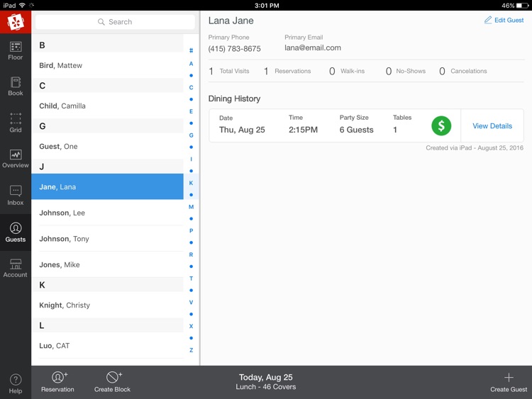The image size is (532, 399).
Task: Tap the Wi-Fi icon in status bar
Action: pyautogui.click(x=22, y=5)
